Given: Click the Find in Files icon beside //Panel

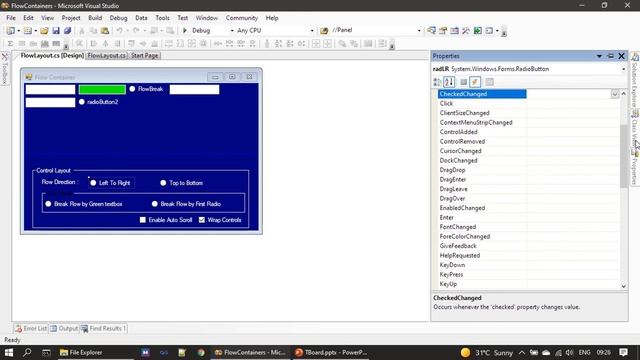Looking at the screenshot, I should pyautogui.click(x=324, y=31).
